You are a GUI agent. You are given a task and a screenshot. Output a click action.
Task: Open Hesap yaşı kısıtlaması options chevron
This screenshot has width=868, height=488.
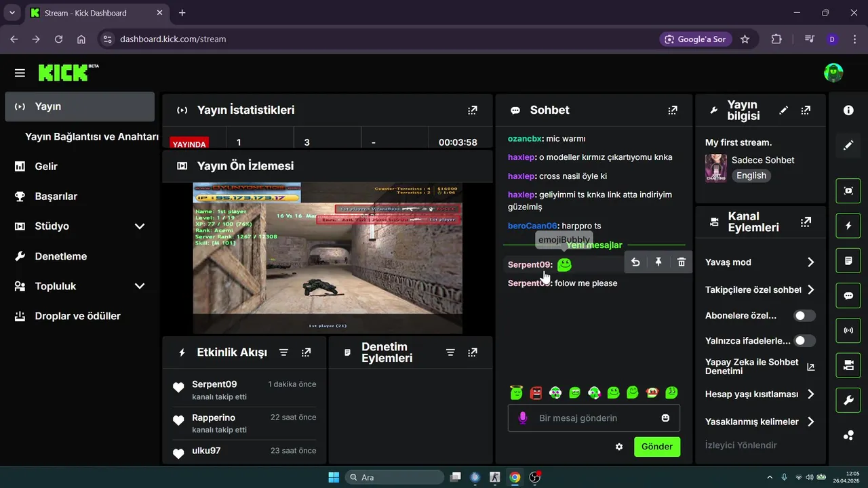810,394
